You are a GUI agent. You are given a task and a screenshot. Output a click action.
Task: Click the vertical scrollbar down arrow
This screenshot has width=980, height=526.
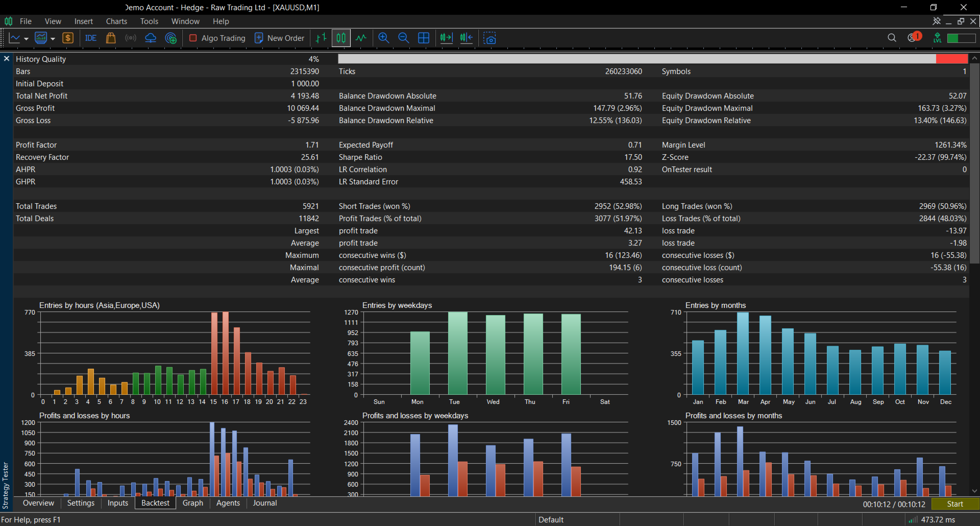[974, 491]
